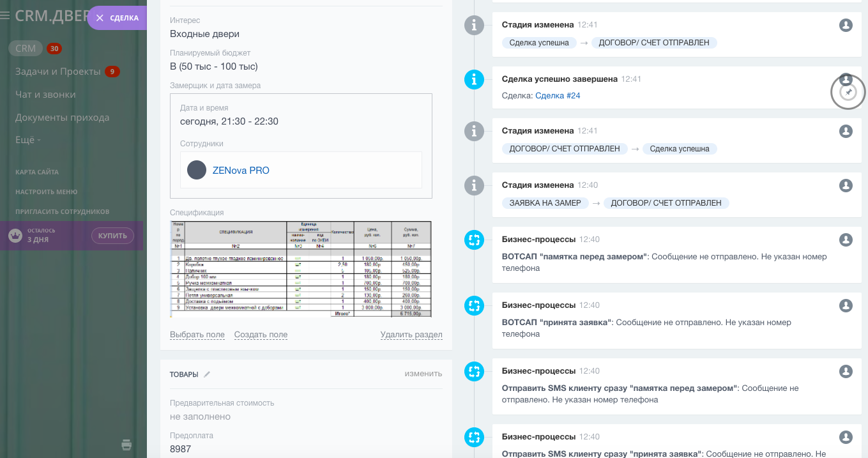Screen dimensions: 868x458
Task: Click the 'Выбрать поле' link
Action: (x=197, y=335)
